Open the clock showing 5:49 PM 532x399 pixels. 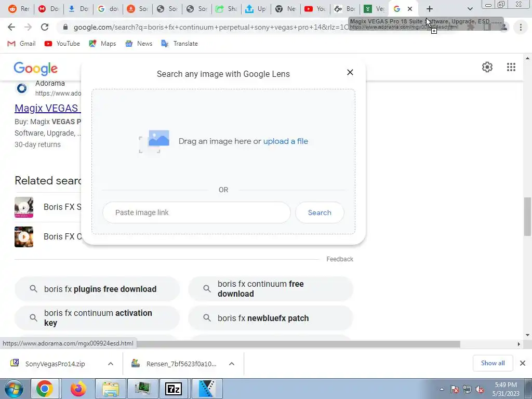506,389
